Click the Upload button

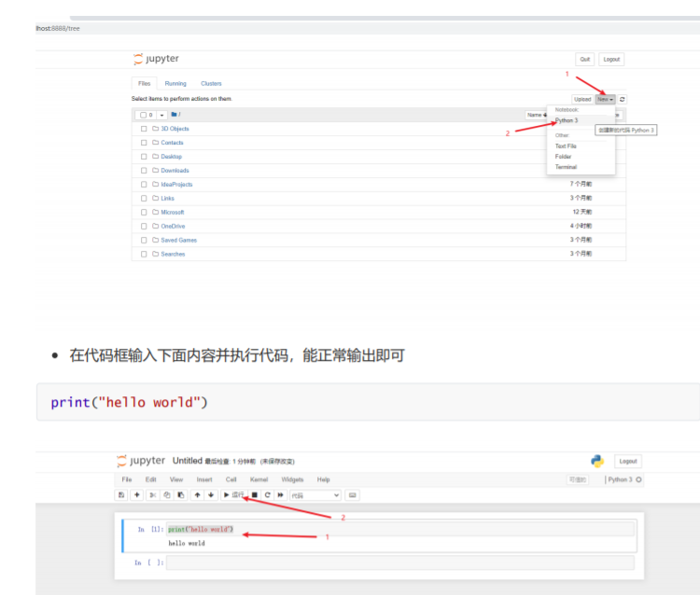click(582, 99)
